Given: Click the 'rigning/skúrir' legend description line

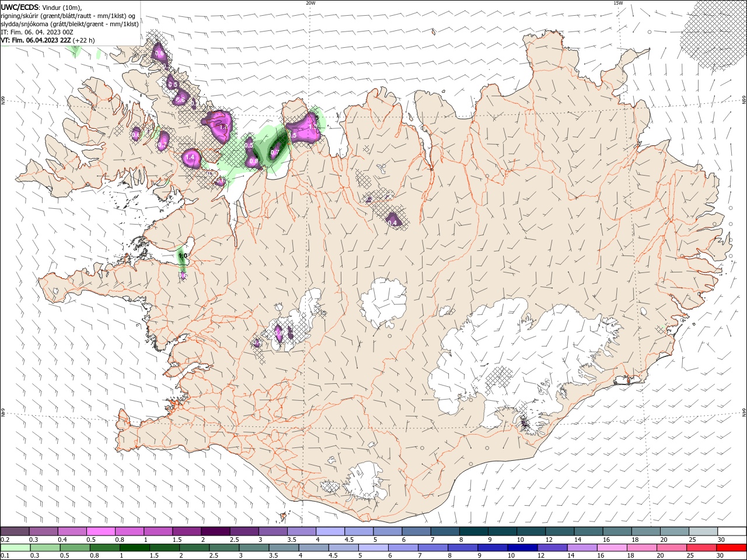Looking at the screenshot, I should 68,16.
